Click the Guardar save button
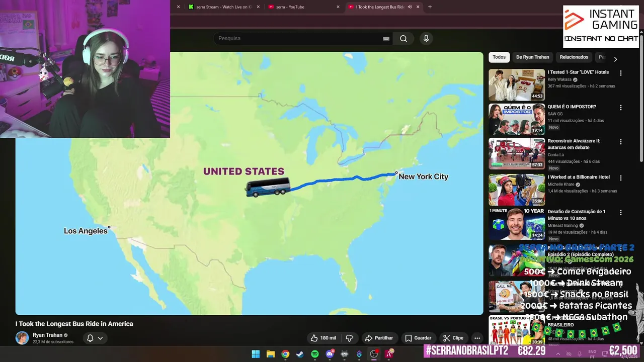This screenshot has height=362, width=644. click(x=418, y=338)
